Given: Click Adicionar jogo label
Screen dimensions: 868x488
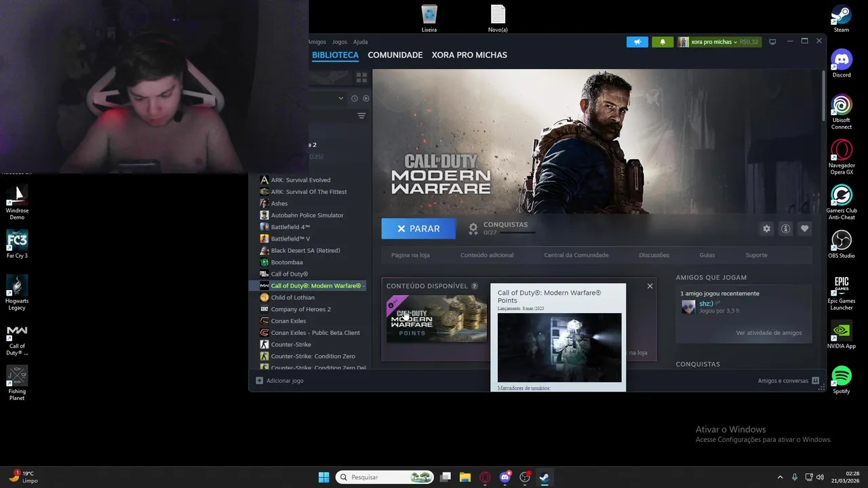Looking at the screenshot, I should click(x=285, y=381).
